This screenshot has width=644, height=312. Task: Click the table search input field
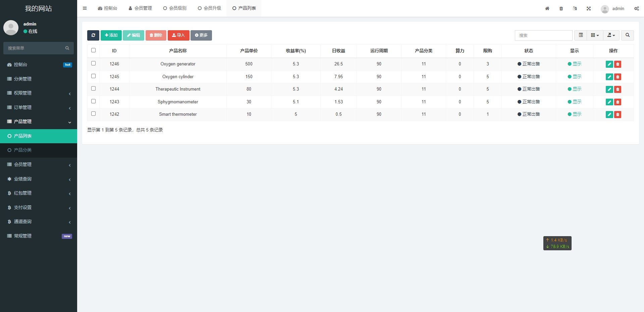point(543,35)
